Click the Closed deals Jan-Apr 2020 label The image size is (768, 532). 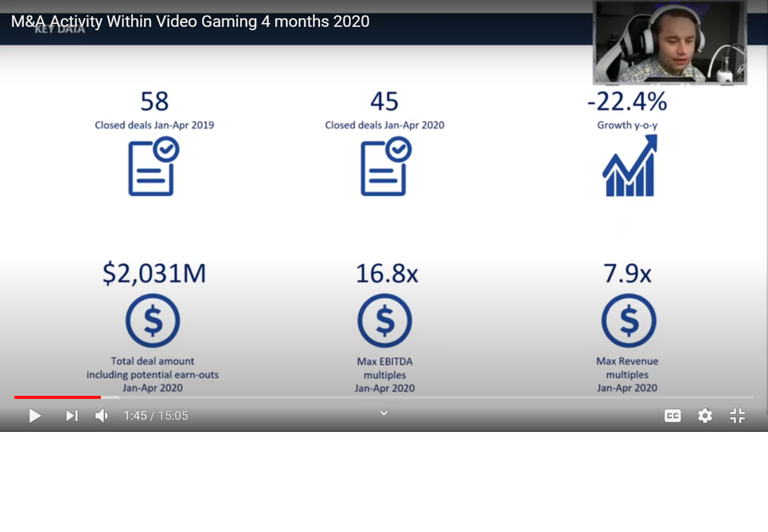point(384,125)
